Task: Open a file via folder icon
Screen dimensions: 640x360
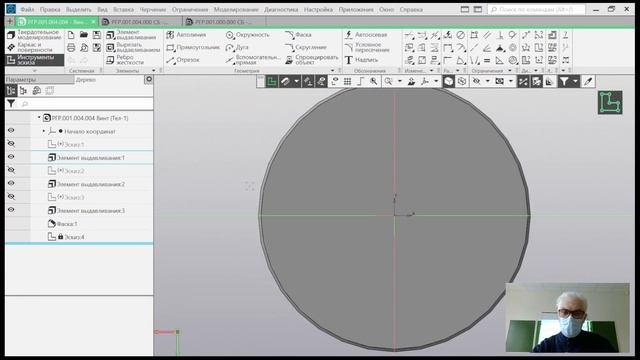Action: pos(84,35)
